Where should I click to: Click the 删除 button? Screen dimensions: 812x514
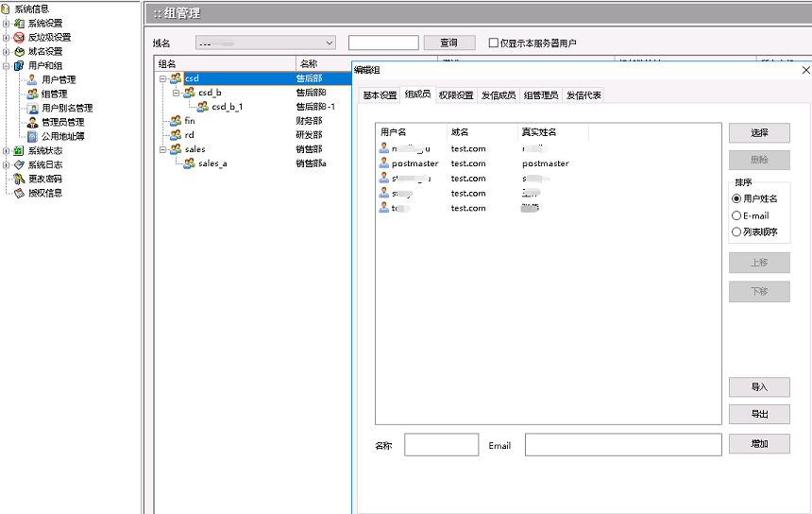[759, 160]
